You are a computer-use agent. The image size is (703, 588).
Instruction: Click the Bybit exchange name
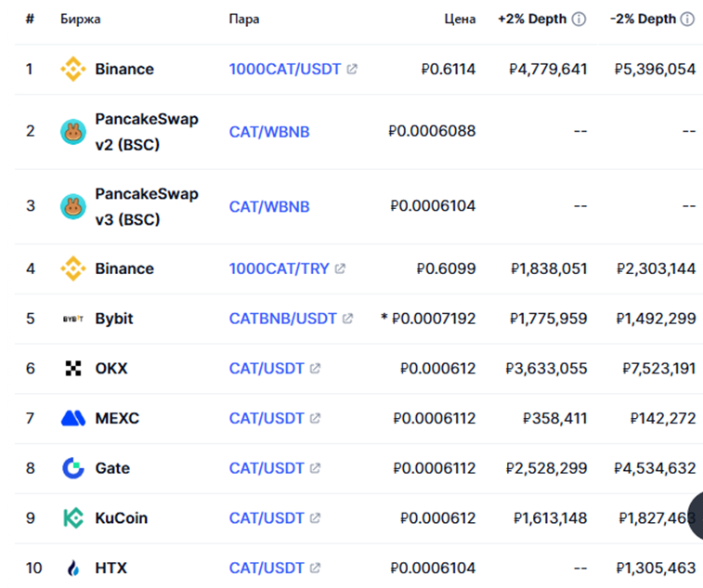coord(114,319)
